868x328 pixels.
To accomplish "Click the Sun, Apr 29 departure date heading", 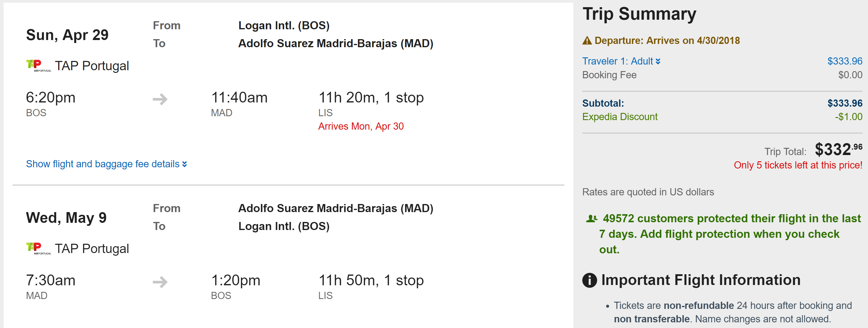I will tap(67, 35).
